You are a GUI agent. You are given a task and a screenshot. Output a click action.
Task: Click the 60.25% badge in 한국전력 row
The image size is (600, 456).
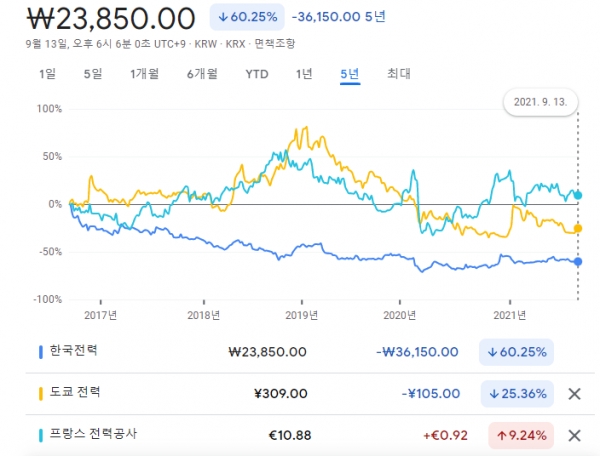point(516,352)
